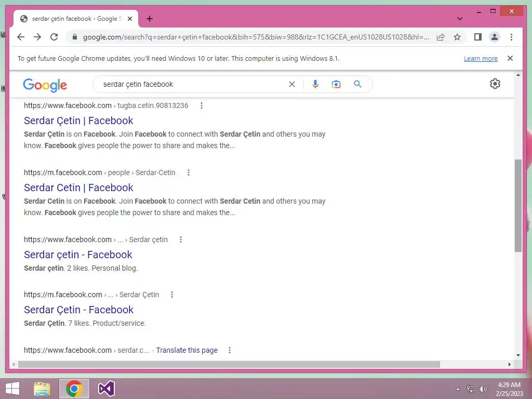Select the serdar çetin facebook tab
The image size is (532, 399).
75,19
